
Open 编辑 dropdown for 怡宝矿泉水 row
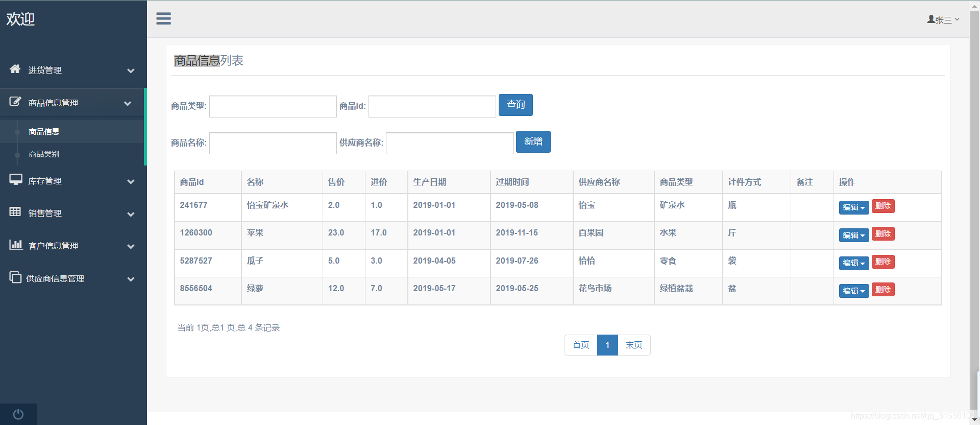click(853, 207)
